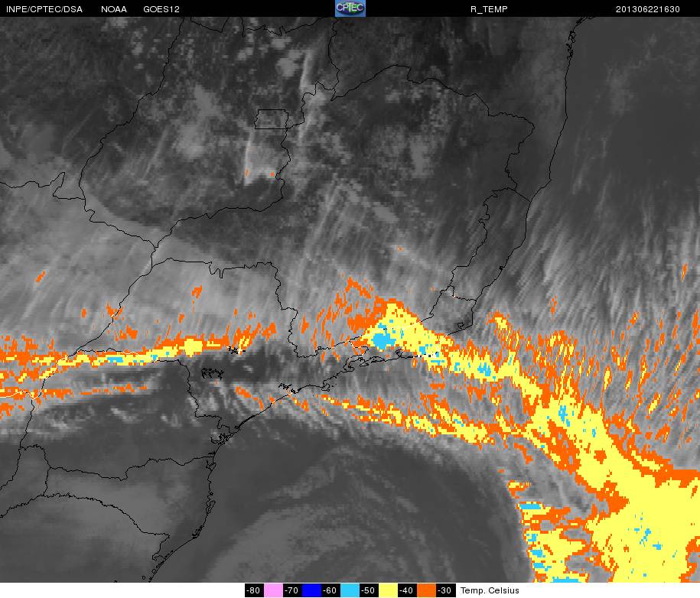700x598 pixels.
Task: Click the -60 legend value
Action: [330, 590]
